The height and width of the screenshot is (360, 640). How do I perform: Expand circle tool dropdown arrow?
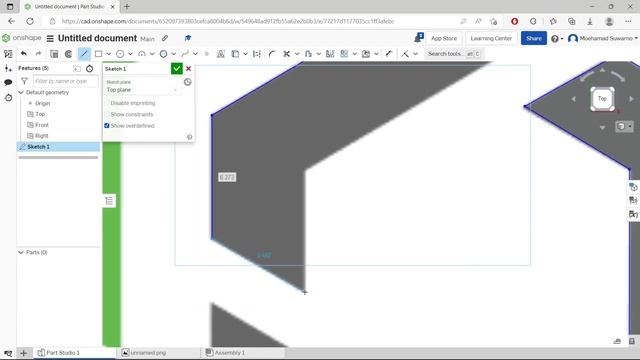[x=130, y=54]
